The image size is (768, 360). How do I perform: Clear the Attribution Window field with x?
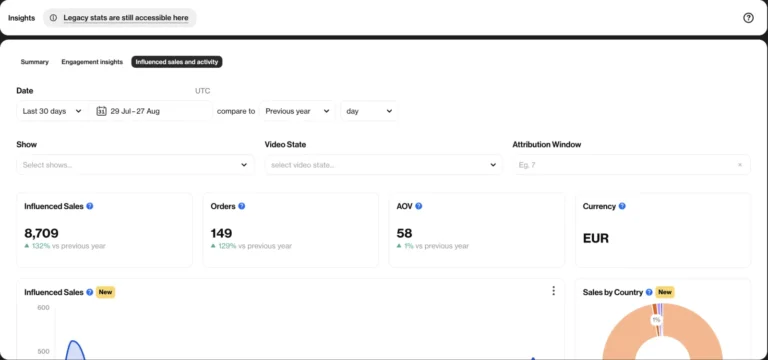point(740,165)
